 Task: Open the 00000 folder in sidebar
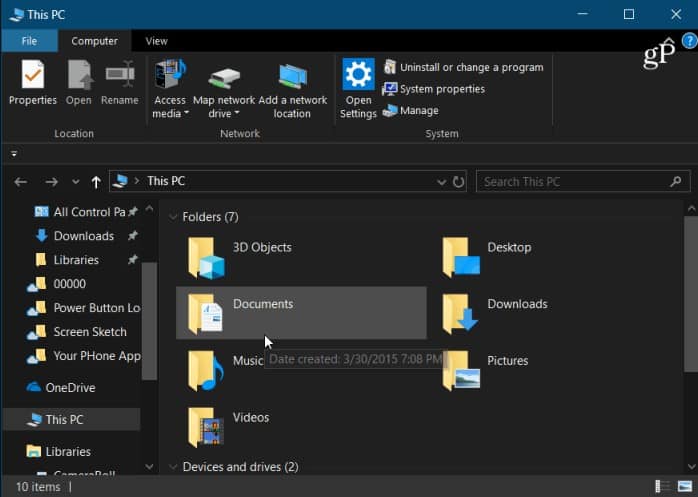57,284
